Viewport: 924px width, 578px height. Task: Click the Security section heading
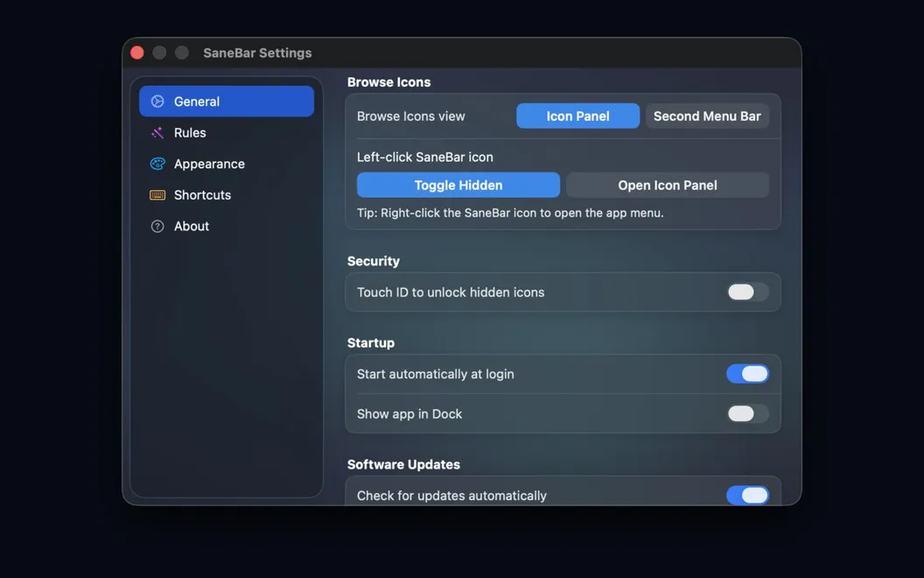coord(373,261)
